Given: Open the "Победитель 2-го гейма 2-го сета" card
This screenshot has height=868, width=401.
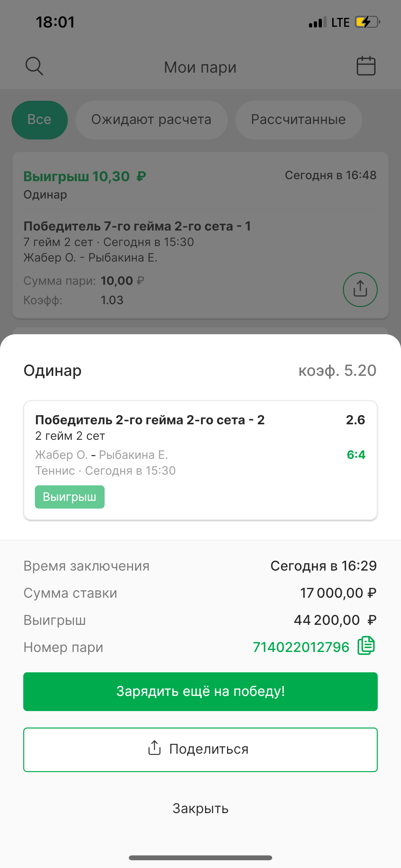Looking at the screenshot, I should point(200,445).
